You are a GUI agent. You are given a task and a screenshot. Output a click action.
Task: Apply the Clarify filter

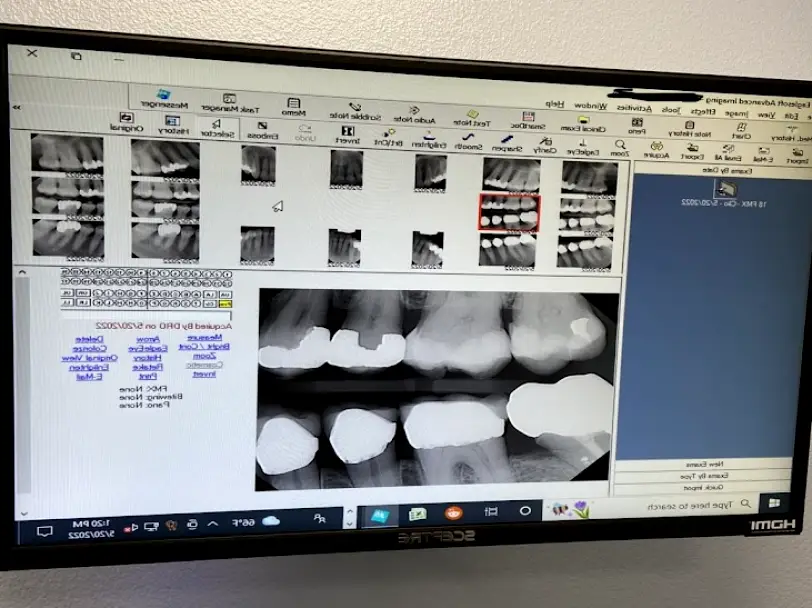(x=545, y=146)
